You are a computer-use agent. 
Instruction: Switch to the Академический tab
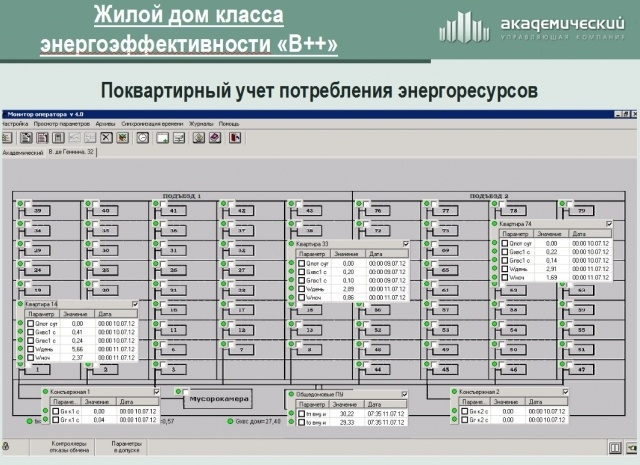22,153
